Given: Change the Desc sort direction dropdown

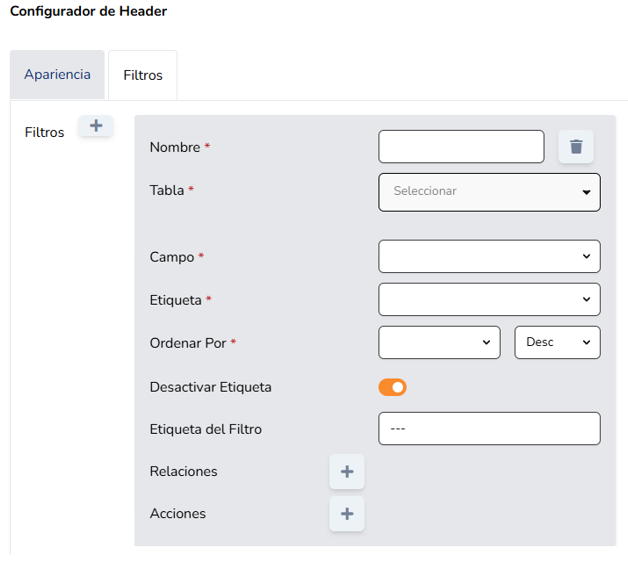Looking at the screenshot, I should coord(557,342).
